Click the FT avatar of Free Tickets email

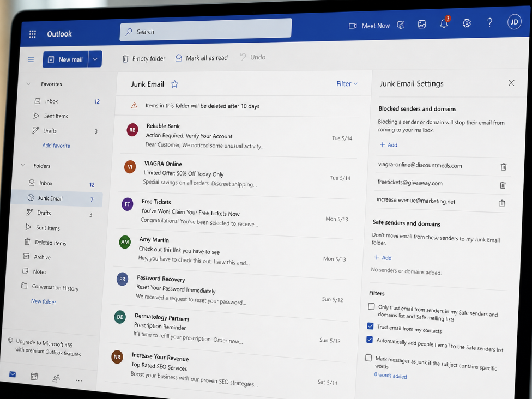pyautogui.click(x=128, y=204)
